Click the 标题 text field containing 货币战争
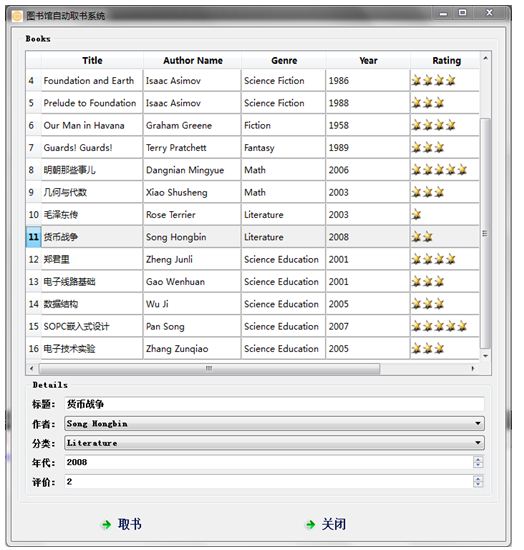524x550 pixels. tap(274, 404)
